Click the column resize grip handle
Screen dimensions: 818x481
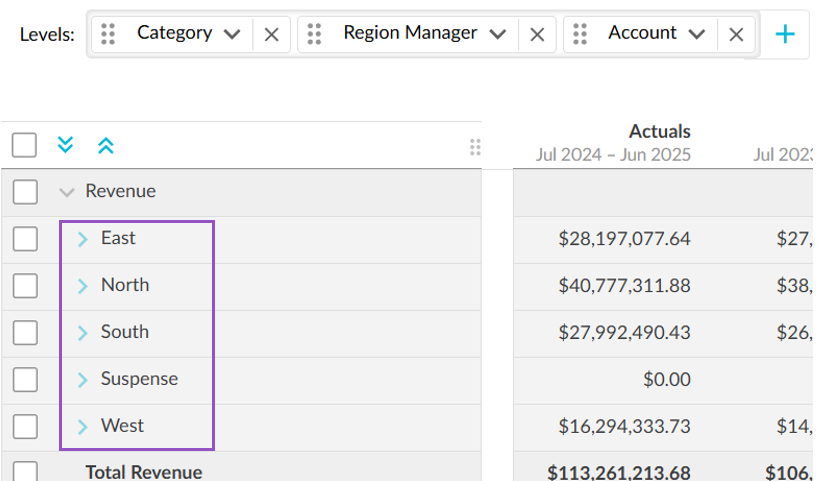[x=475, y=147]
